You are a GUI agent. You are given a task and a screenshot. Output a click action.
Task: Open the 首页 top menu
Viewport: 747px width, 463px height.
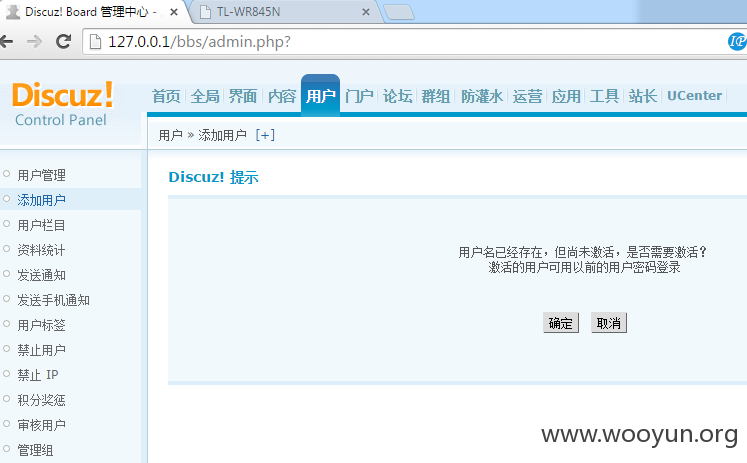166,96
